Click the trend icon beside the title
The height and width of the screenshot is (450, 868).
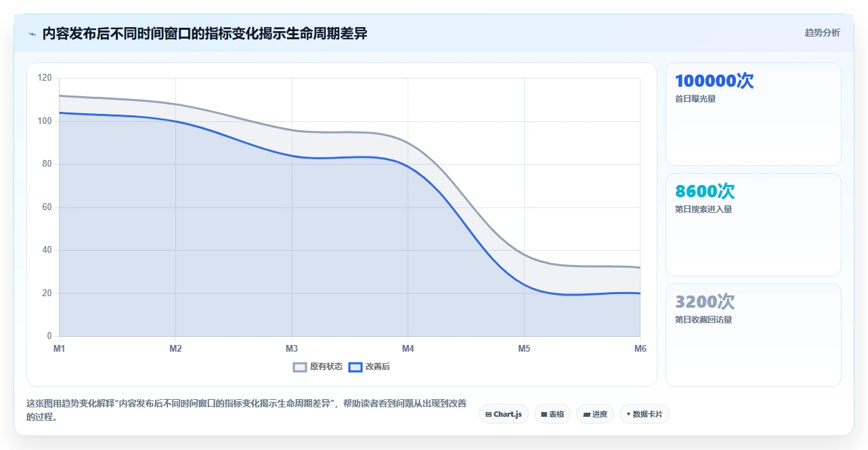pos(32,34)
